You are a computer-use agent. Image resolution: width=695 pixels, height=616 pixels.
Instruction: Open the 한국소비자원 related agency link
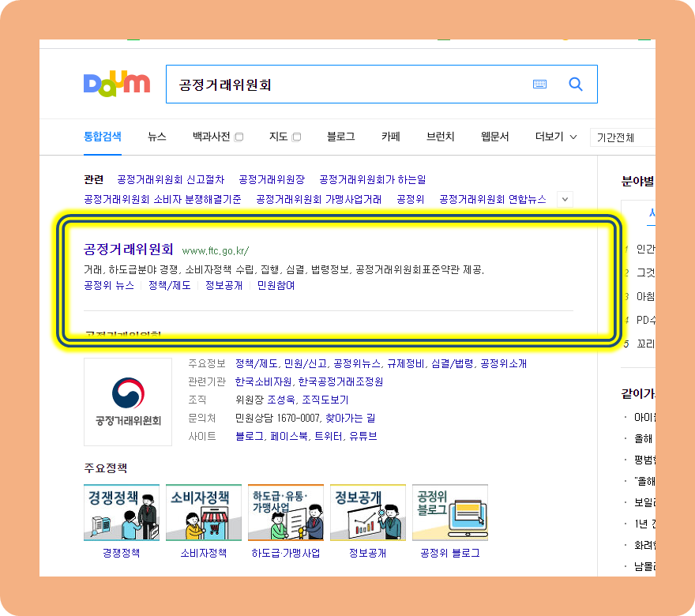coord(263,382)
